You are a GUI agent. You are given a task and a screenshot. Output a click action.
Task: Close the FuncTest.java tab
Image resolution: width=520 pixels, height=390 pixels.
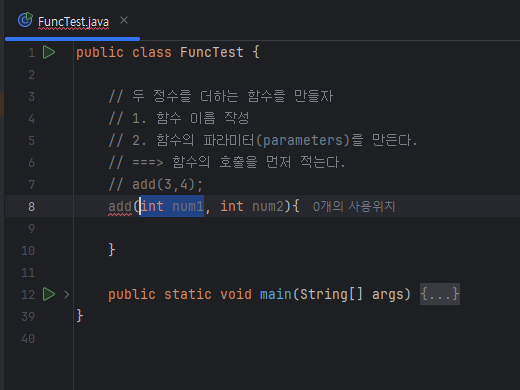tap(124, 20)
